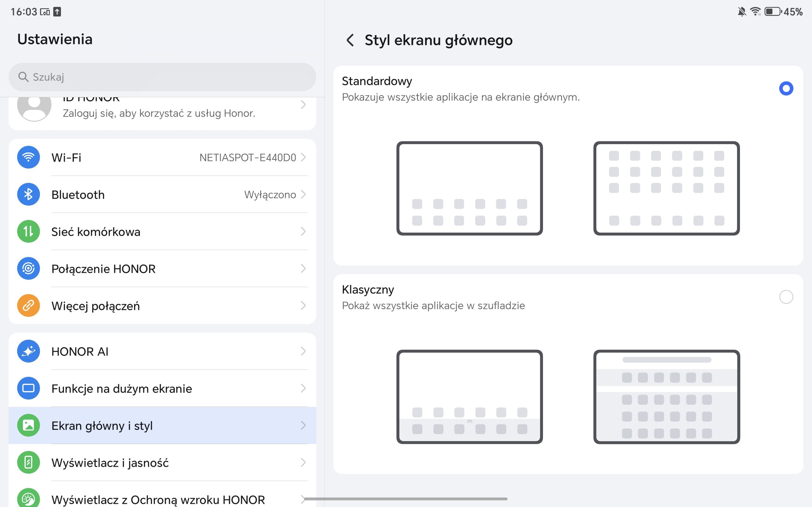Screen dimensions: 812x507
Task: Tap the green mobile network icon
Action: tap(29, 231)
